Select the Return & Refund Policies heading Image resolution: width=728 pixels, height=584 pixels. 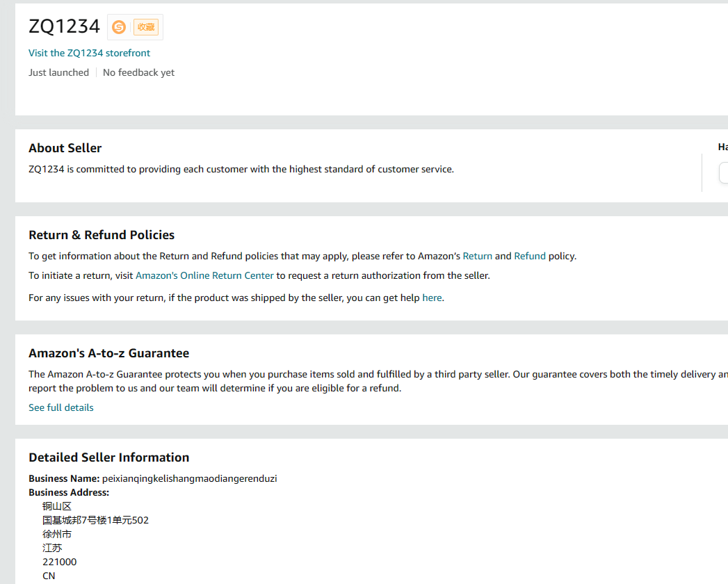(102, 235)
